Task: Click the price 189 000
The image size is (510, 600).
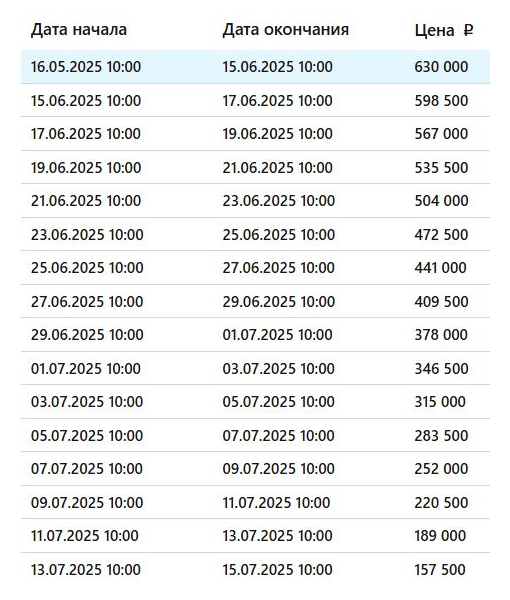Action: (x=440, y=535)
